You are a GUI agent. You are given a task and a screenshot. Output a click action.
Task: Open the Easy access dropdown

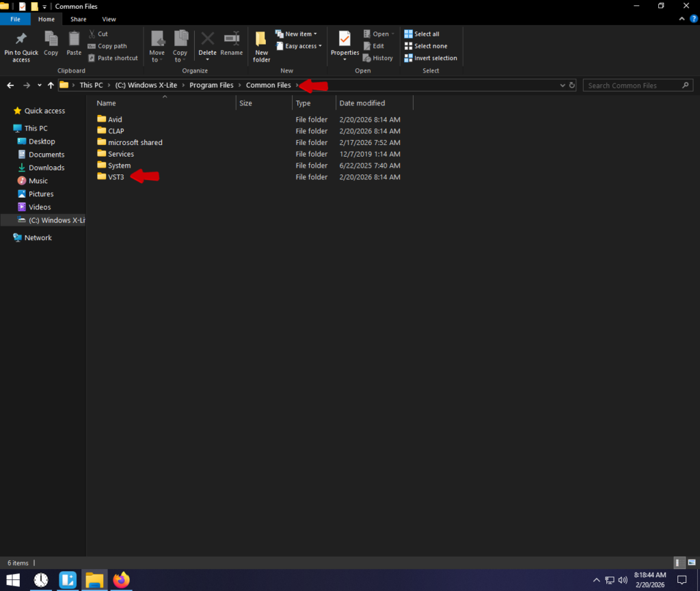pyautogui.click(x=301, y=47)
